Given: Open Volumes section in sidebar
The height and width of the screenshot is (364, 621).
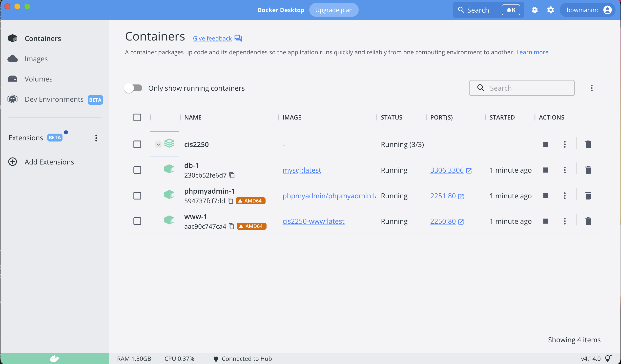Looking at the screenshot, I should 39,79.
